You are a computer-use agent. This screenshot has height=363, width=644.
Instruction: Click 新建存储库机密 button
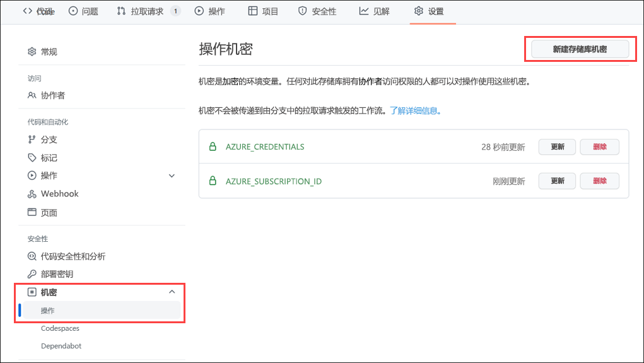[580, 49]
